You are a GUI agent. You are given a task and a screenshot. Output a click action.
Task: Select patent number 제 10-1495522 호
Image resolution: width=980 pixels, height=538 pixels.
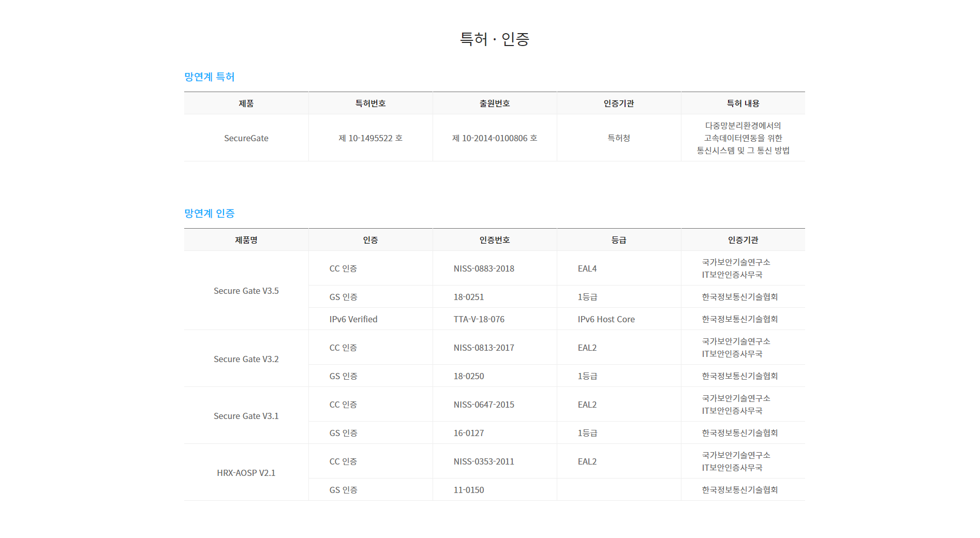click(370, 138)
